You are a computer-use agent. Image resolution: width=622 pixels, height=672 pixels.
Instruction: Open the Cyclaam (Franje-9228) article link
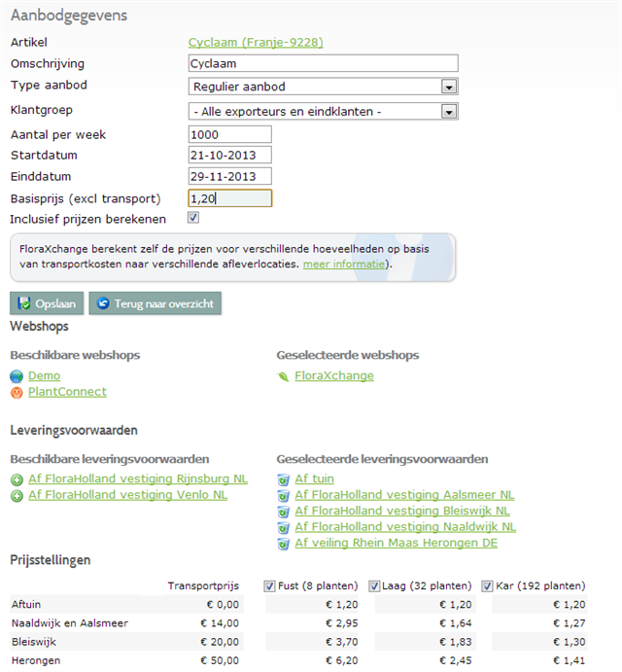pyautogui.click(x=255, y=42)
